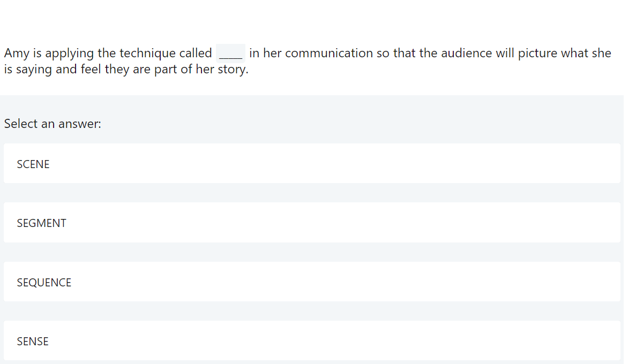Select the SENSE answer option
Image resolution: width=629 pixels, height=364 pixels.
point(312,341)
